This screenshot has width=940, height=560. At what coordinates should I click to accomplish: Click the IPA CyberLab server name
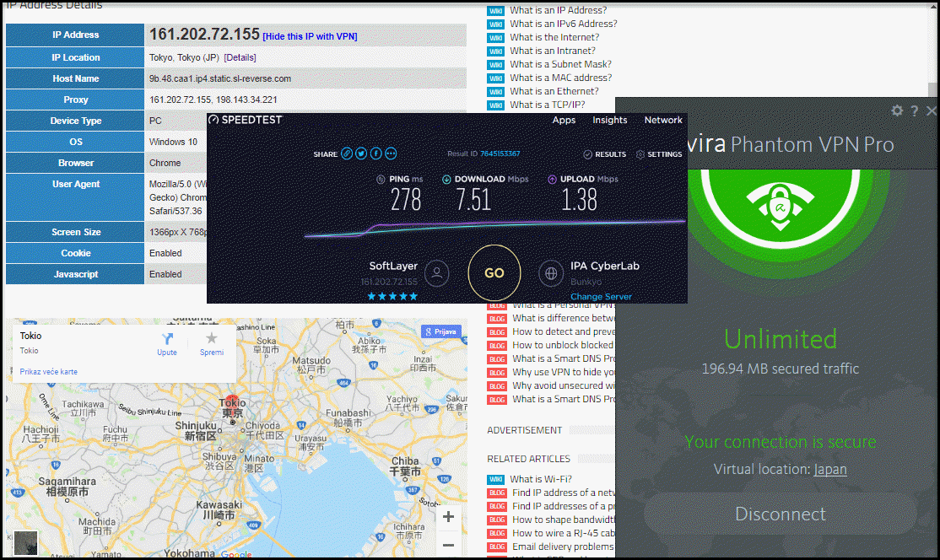(x=605, y=266)
